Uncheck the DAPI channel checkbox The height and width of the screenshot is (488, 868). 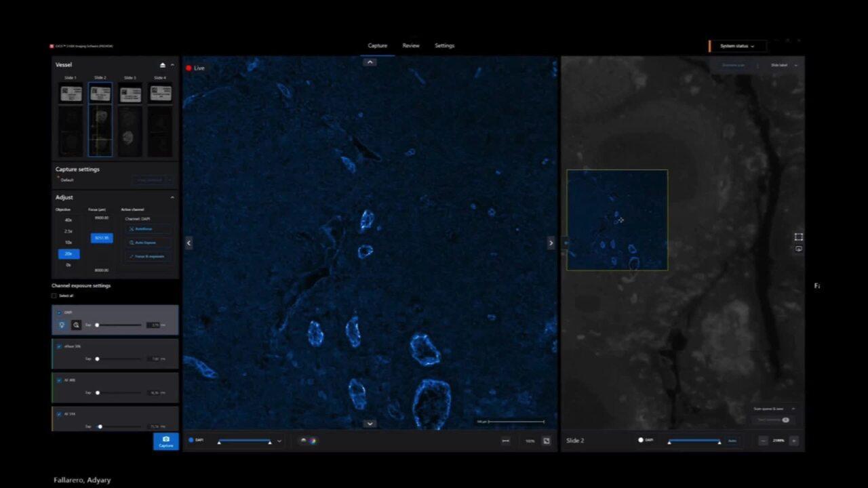[x=59, y=312]
